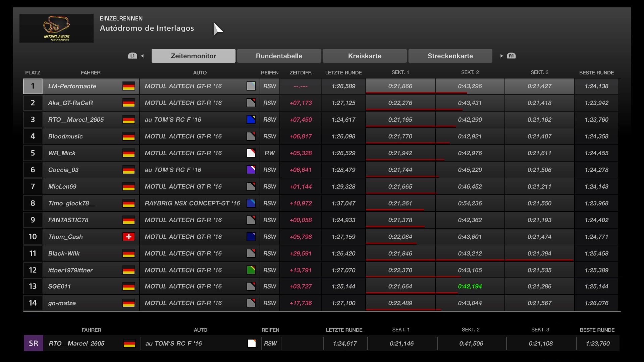Click the green car color swatch for ittner1979ittner
Image resolution: width=644 pixels, height=362 pixels.
tap(251, 270)
